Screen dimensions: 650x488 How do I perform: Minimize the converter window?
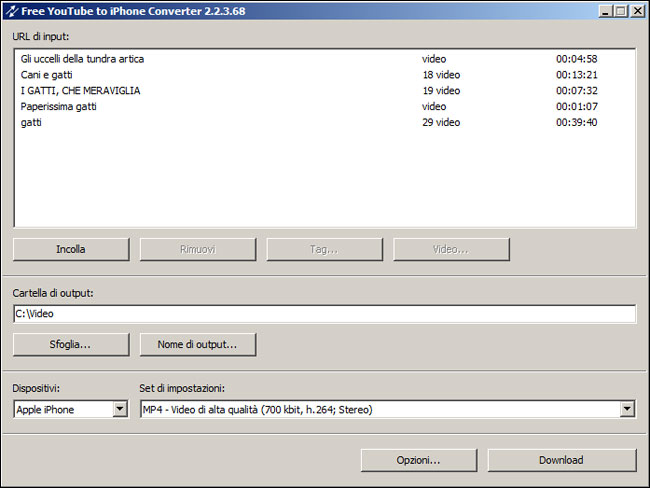click(605, 11)
